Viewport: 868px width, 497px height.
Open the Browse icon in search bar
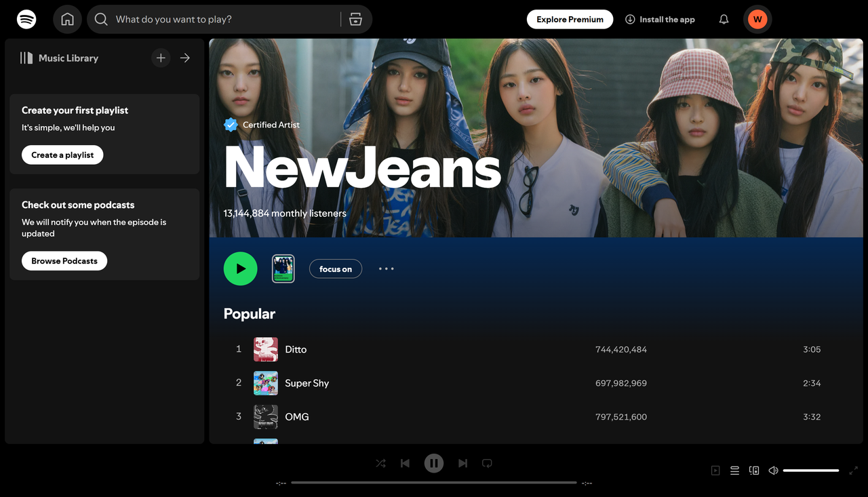356,19
